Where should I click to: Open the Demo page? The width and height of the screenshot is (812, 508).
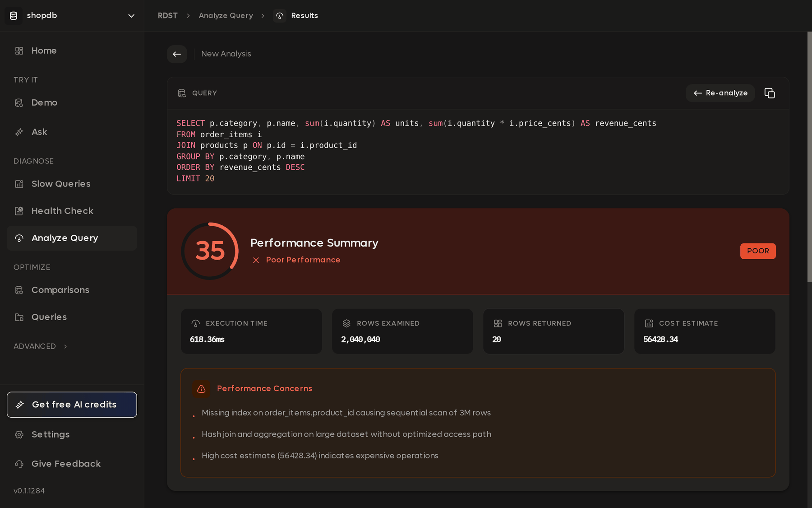[72, 103]
